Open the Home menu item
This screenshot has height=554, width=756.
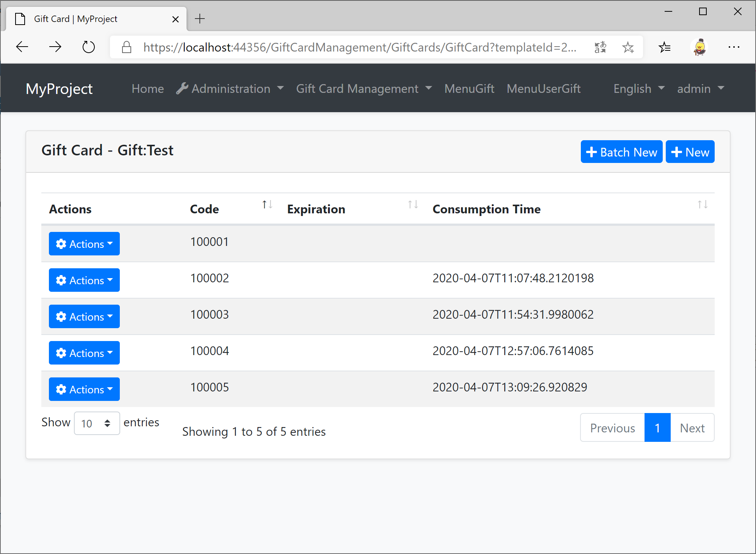[x=148, y=89]
